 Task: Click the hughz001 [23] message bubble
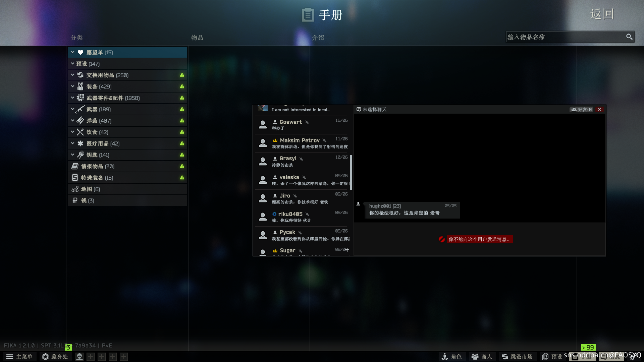pos(412,210)
